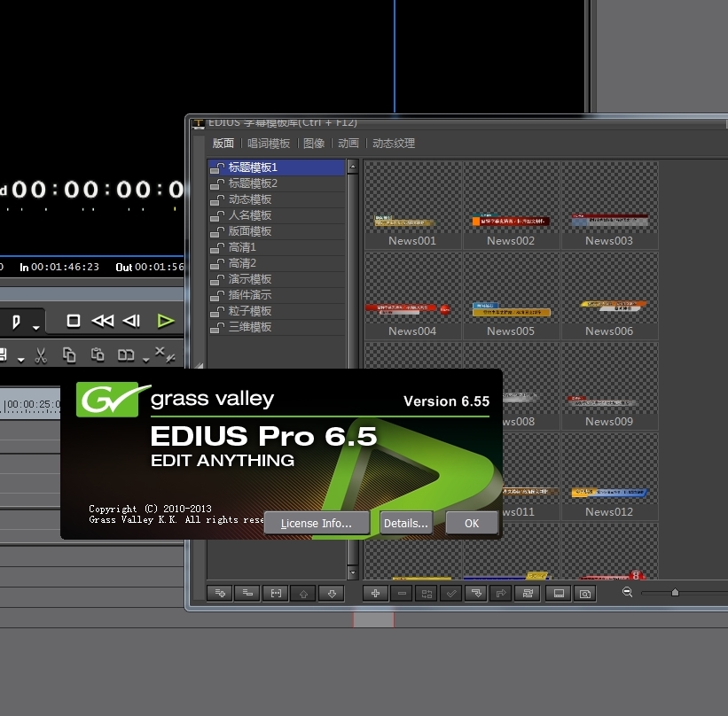Click Details... button in About dialog
Viewport: 728px width, 716px height.
(406, 523)
